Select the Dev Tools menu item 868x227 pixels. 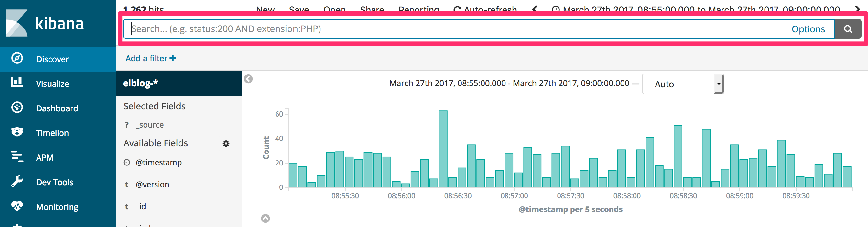coord(58,182)
